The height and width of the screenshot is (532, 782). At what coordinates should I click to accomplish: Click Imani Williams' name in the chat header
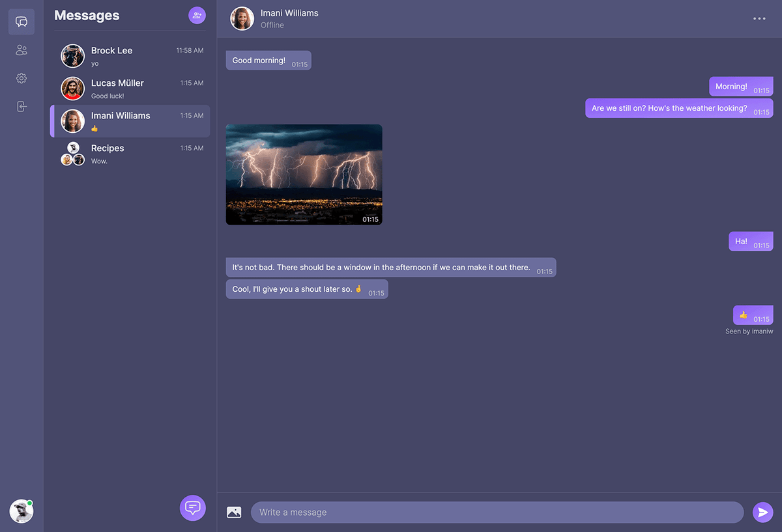point(289,12)
